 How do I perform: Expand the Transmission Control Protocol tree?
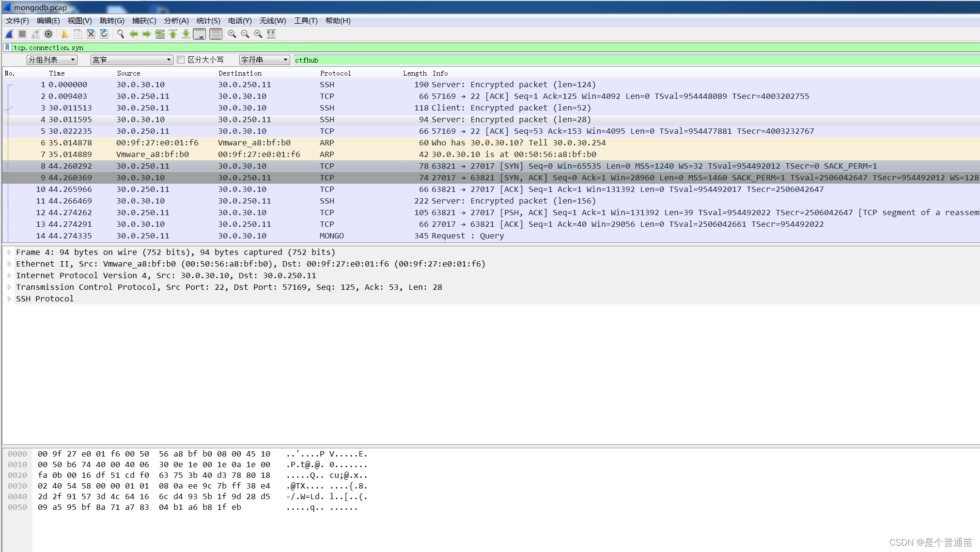click(9, 287)
